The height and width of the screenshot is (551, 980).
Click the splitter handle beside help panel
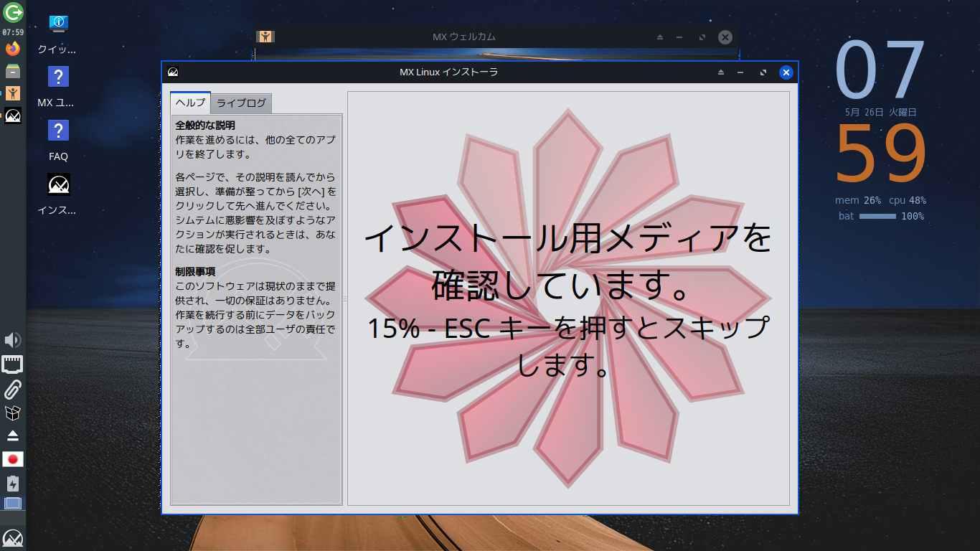coord(345,298)
